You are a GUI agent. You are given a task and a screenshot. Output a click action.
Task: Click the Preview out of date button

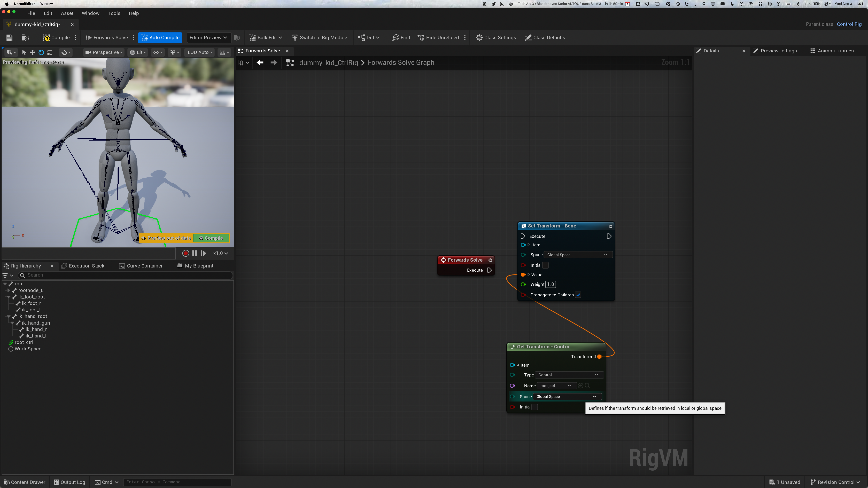pyautogui.click(x=166, y=238)
